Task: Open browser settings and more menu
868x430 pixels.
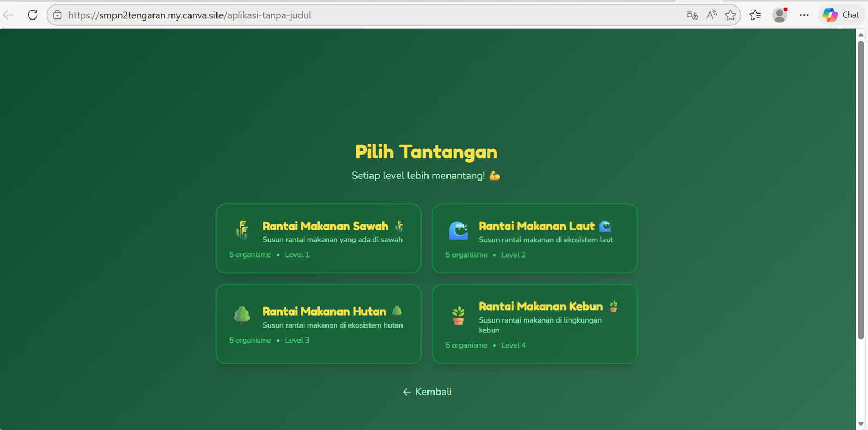Action: (x=804, y=15)
